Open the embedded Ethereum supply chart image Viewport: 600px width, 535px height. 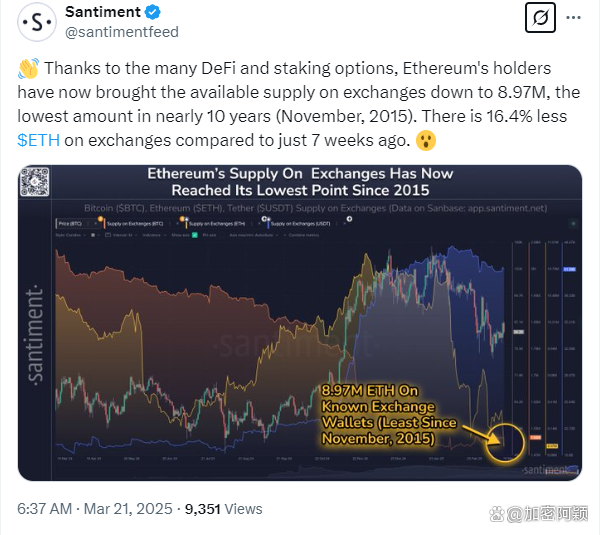(300, 320)
